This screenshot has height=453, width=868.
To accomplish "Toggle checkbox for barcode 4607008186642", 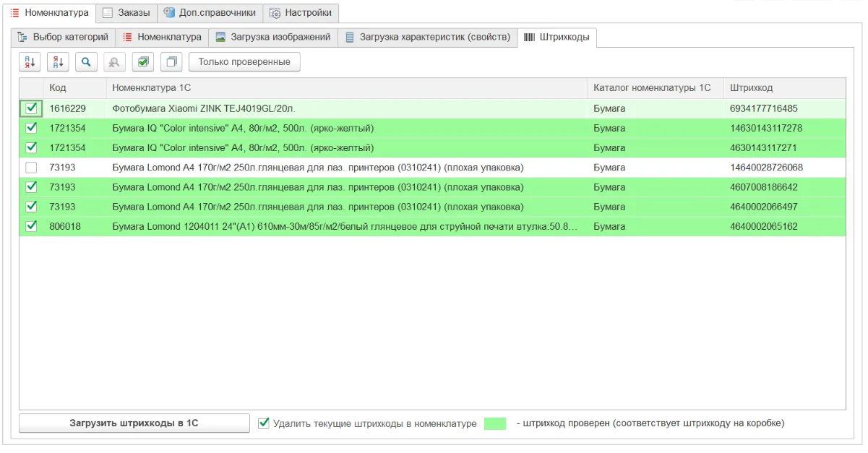I will [x=31, y=186].
